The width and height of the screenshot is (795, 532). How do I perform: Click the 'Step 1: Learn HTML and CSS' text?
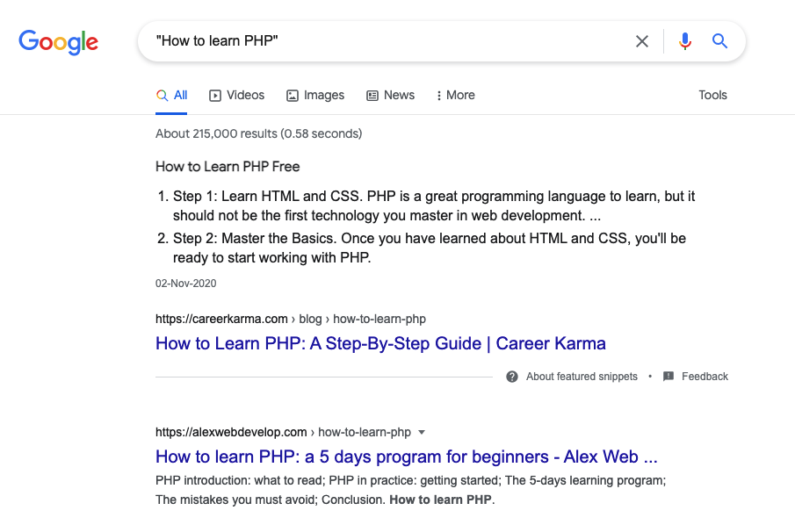pos(268,197)
